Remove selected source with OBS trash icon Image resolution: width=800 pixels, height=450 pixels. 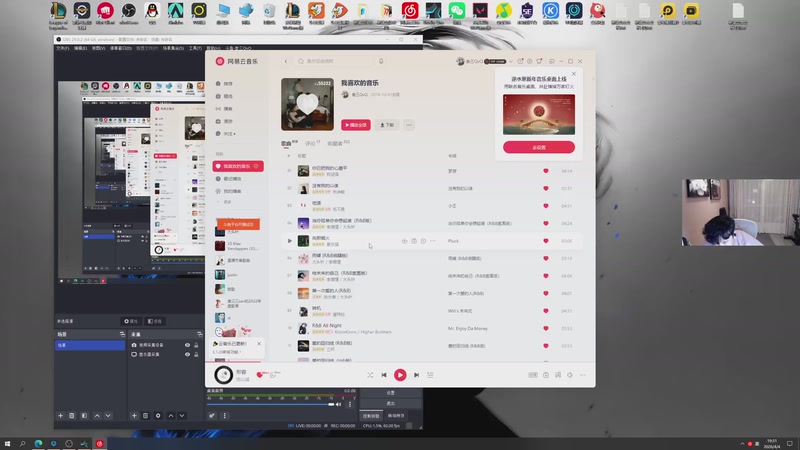[145, 416]
